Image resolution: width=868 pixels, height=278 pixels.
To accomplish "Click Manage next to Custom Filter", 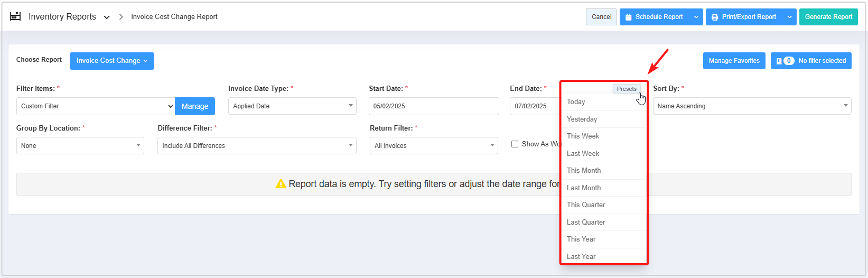I will (x=195, y=106).
